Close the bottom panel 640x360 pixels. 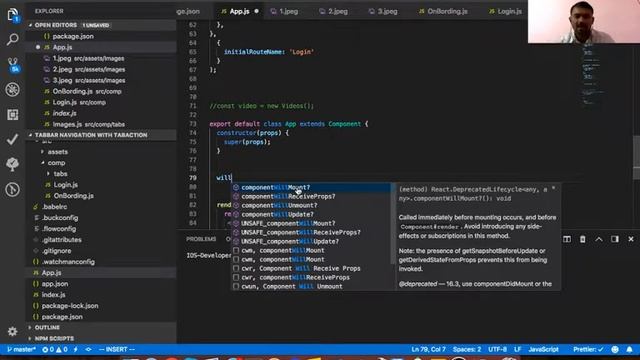(x=631, y=239)
